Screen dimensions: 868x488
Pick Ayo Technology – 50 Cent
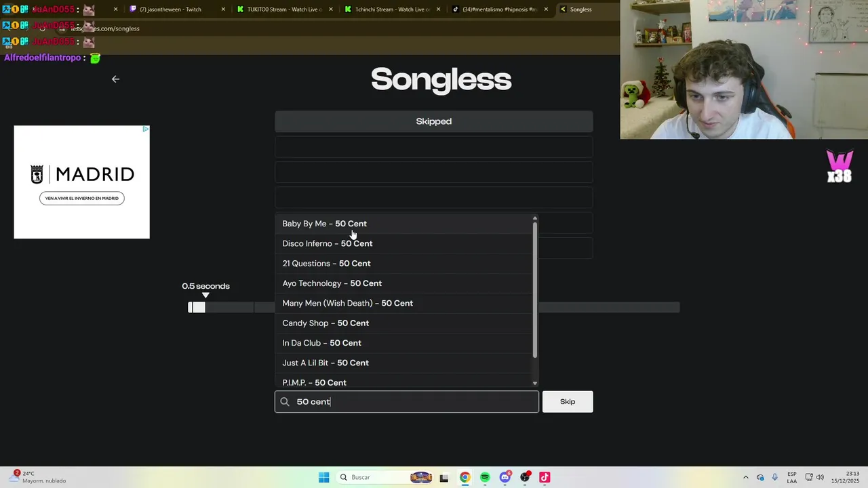pos(403,283)
